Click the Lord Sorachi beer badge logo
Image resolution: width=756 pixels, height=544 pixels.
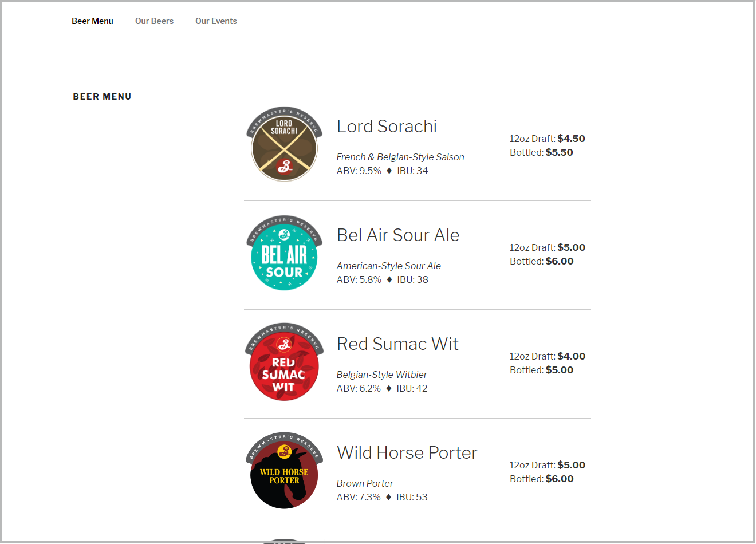285,144
